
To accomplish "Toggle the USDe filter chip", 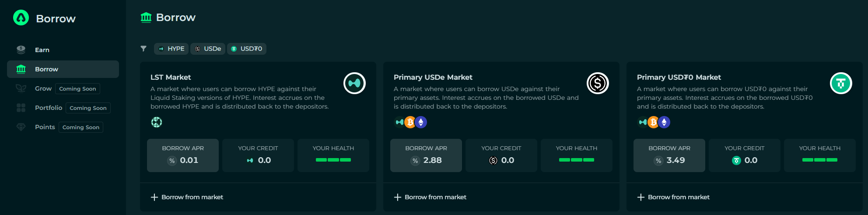I will [x=208, y=49].
